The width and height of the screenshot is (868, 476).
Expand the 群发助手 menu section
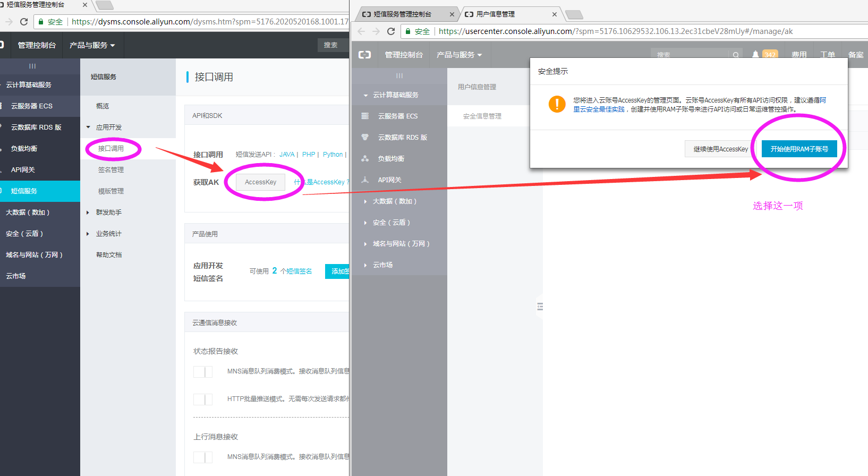(108, 212)
